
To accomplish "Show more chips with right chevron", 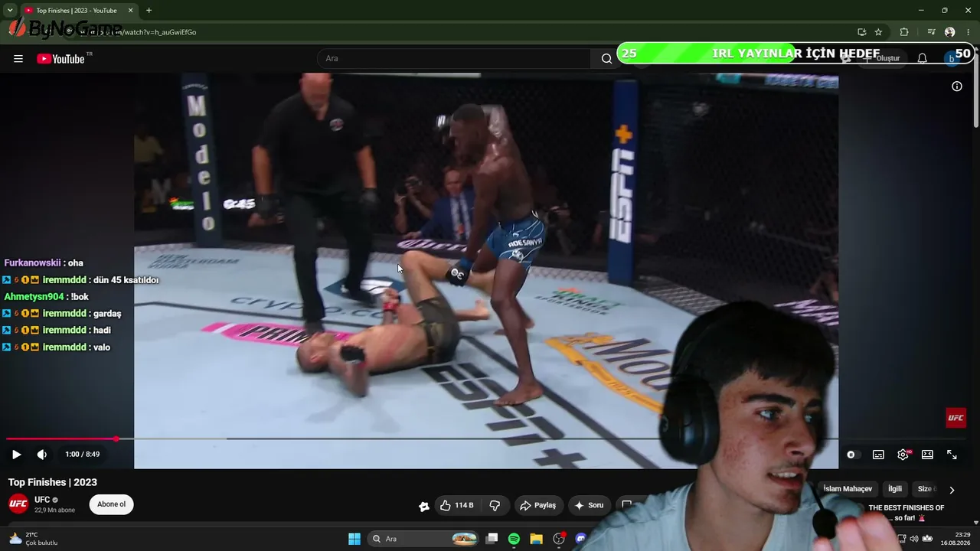I will pyautogui.click(x=952, y=490).
